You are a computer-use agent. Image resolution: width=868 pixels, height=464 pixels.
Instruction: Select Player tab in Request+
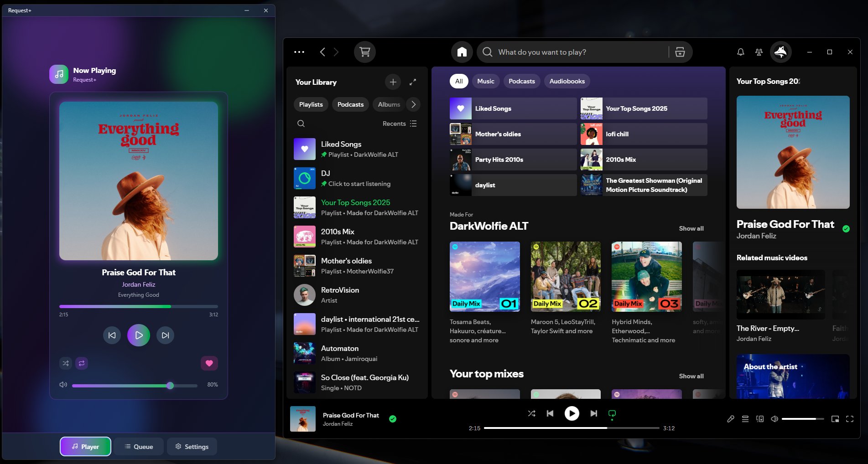pos(85,447)
